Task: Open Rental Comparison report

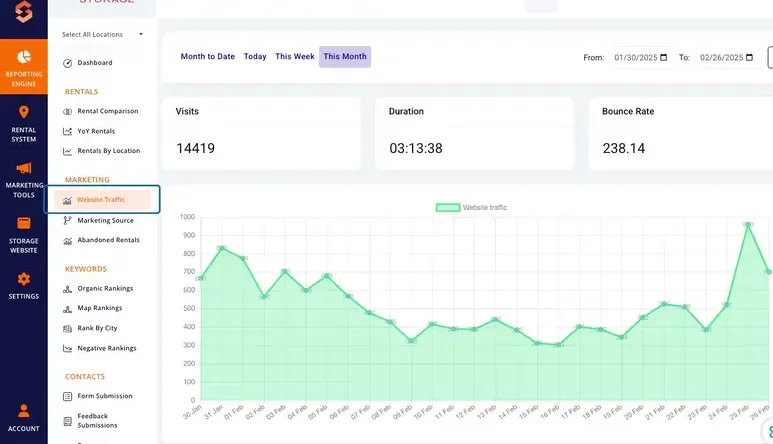Action: pos(107,111)
